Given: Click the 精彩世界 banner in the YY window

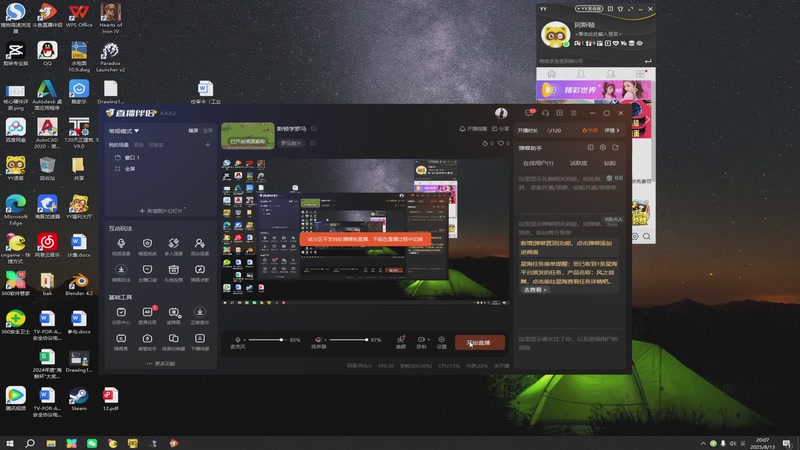Looking at the screenshot, I should click(x=593, y=90).
